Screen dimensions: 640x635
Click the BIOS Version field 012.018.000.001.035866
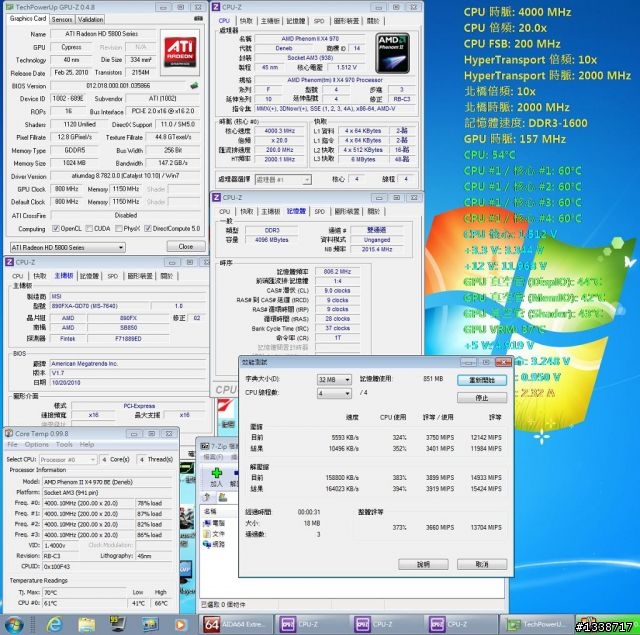click(x=118, y=86)
